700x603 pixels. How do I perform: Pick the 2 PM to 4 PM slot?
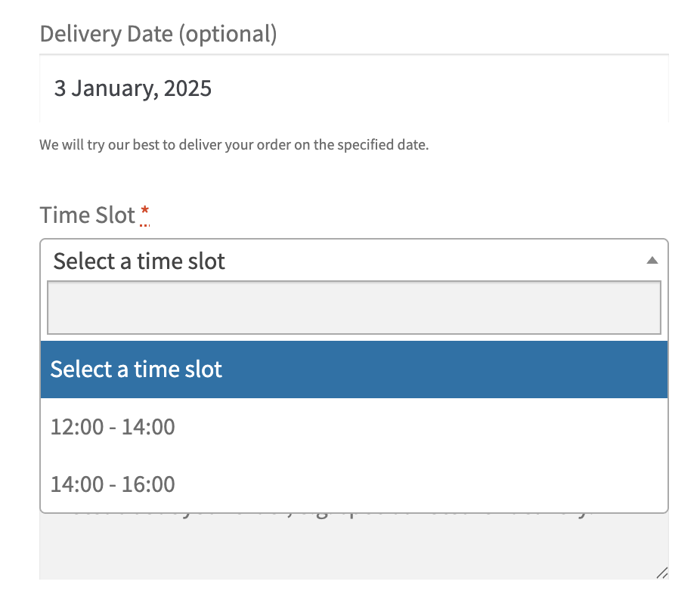[113, 484]
